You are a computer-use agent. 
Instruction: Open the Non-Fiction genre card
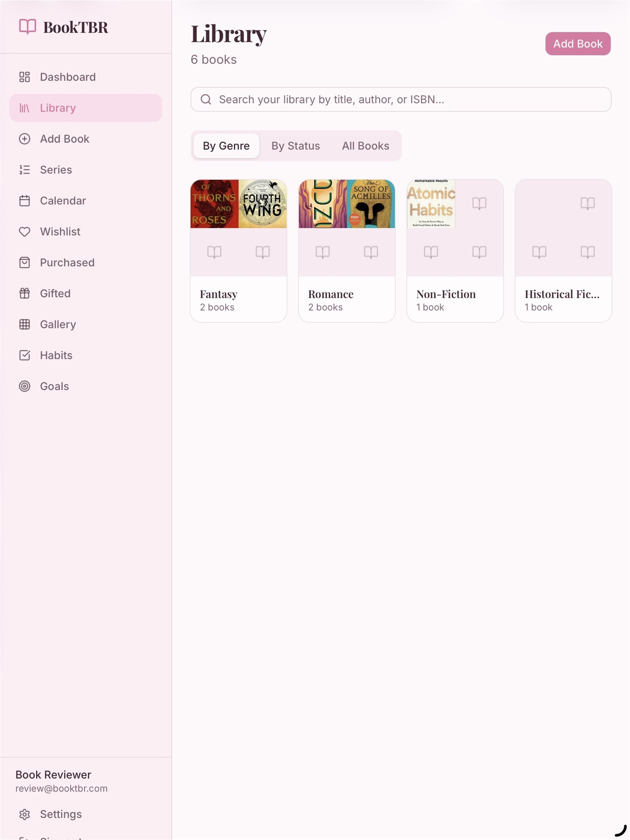[x=455, y=251]
